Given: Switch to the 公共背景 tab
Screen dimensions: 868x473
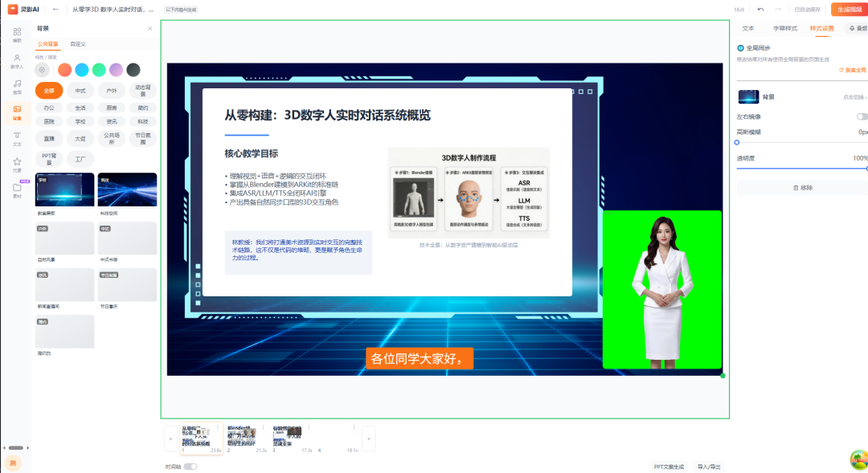Looking at the screenshot, I should click(x=47, y=43).
